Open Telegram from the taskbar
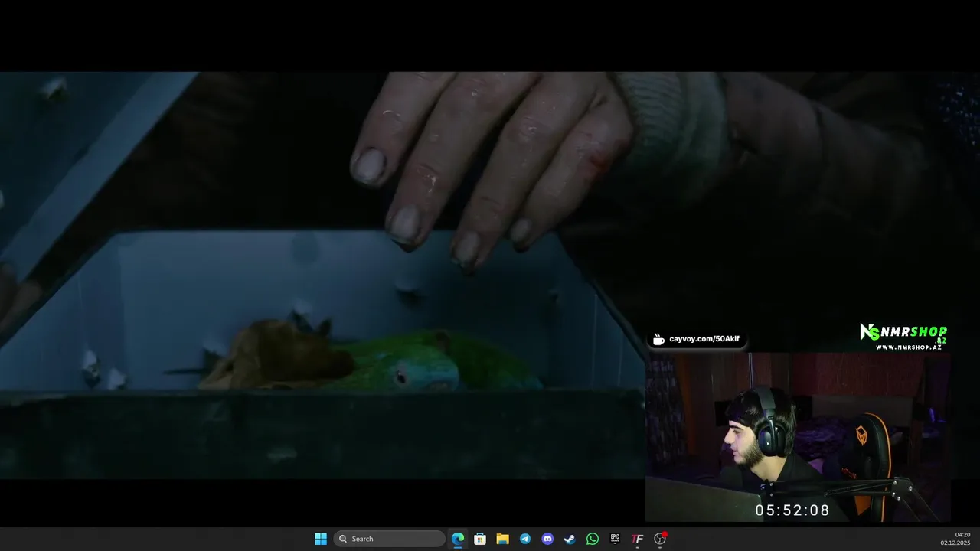Image resolution: width=980 pixels, height=551 pixels. pyautogui.click(x=525, y=539)
